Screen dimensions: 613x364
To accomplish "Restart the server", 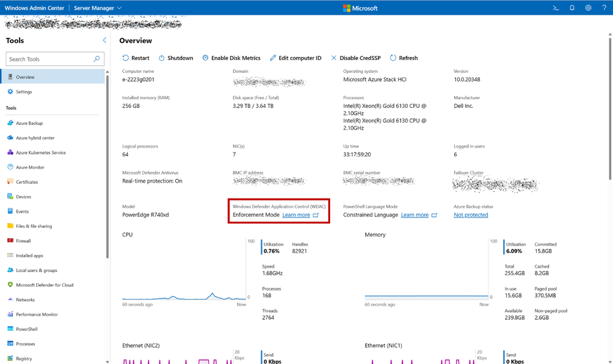I will tap(136, 58).
